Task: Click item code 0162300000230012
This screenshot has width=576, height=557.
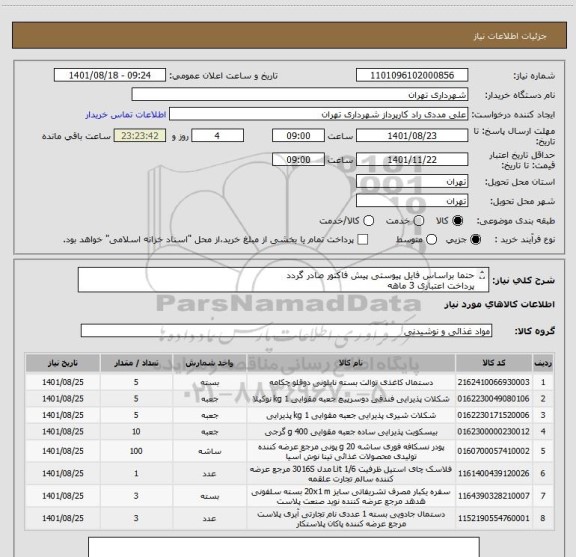Action: (x=493, y=432)
